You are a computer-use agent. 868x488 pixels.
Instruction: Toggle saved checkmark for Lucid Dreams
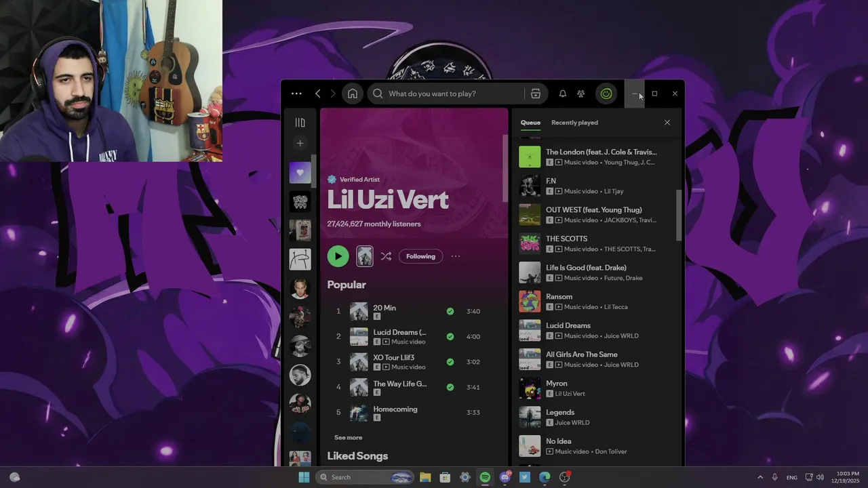click(x=450, y=336)
